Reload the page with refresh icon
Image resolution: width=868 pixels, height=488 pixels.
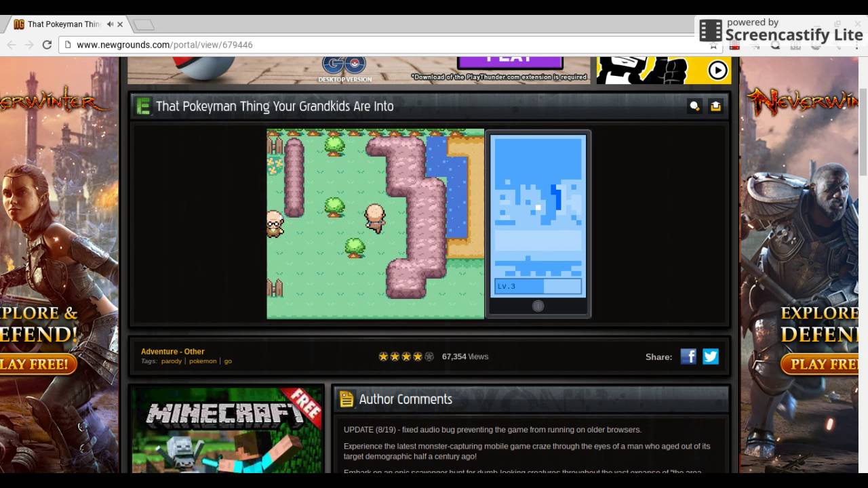click(x=47, y=45)
